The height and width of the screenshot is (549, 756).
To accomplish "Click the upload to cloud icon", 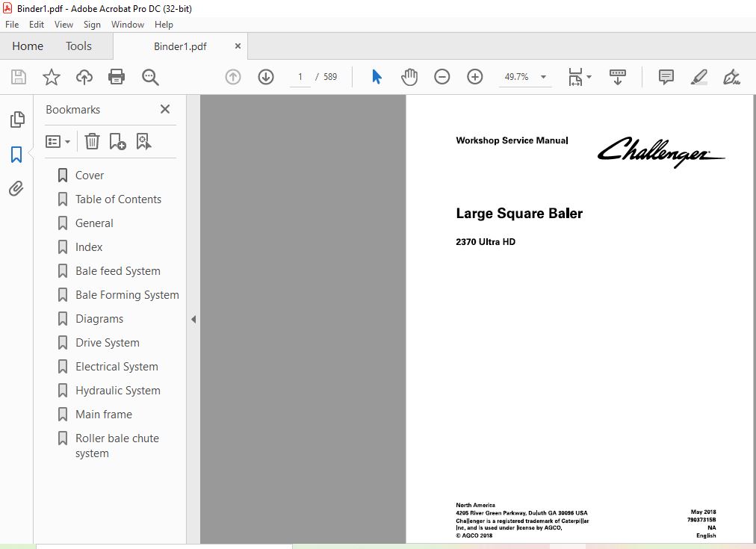I will point(84,77).
